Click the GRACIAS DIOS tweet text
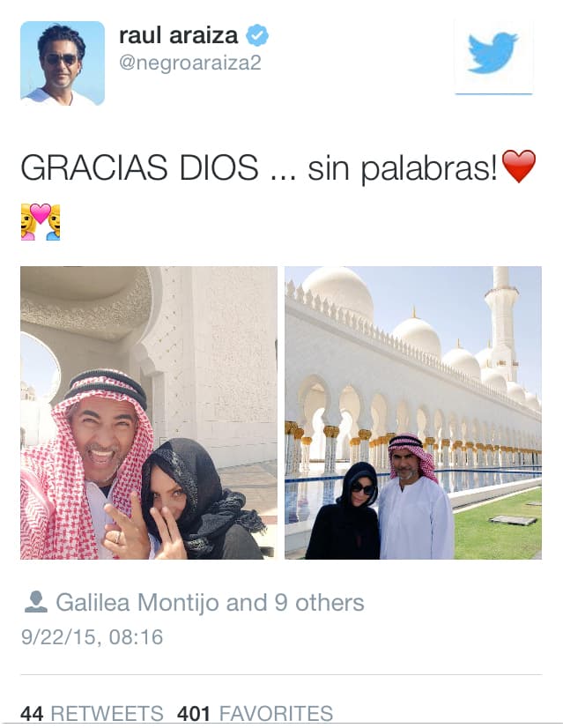The width and height of the screenshot is (563, 728). [x=139, y=167]
